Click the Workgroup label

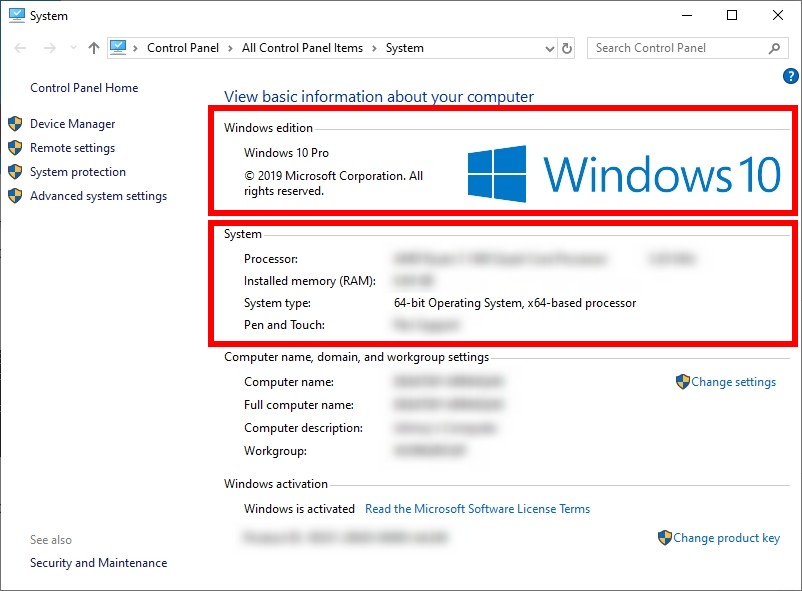point(276,451)
